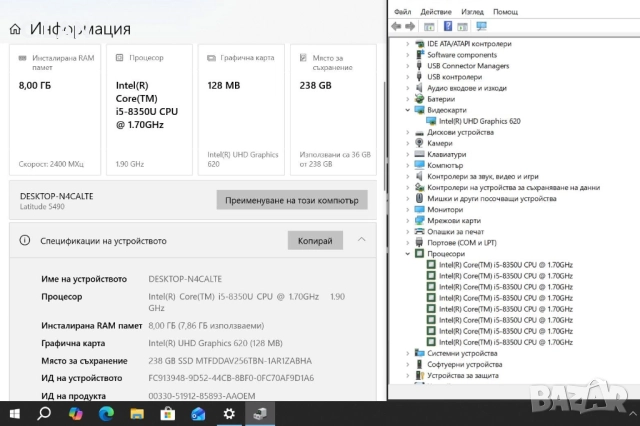Select Intel(R) UHD Graphics 620 device

point(480,121)
